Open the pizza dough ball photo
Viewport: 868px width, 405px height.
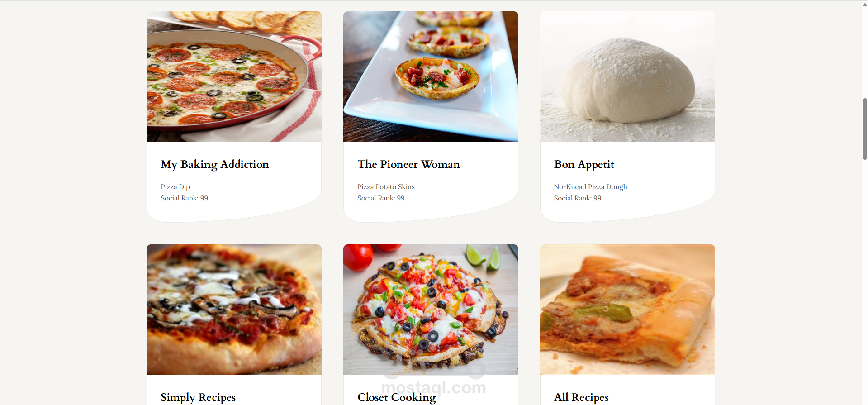[627, 76]
